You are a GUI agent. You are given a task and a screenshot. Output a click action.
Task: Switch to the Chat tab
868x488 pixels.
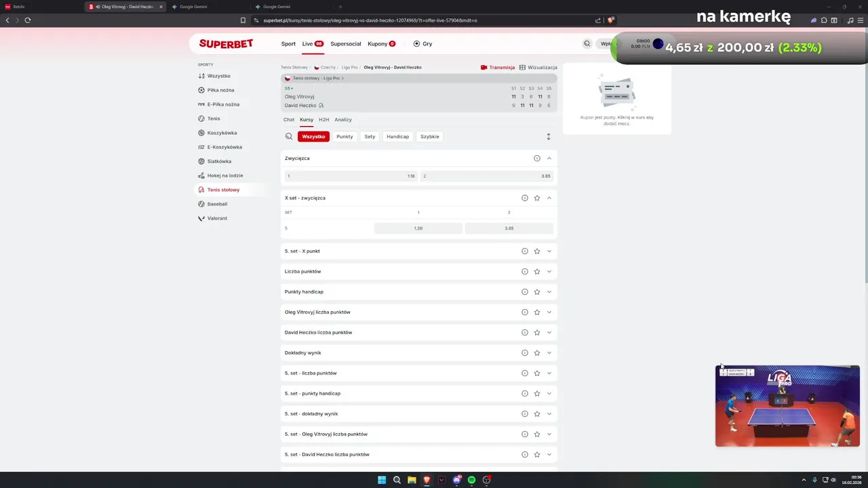point(289,119)
